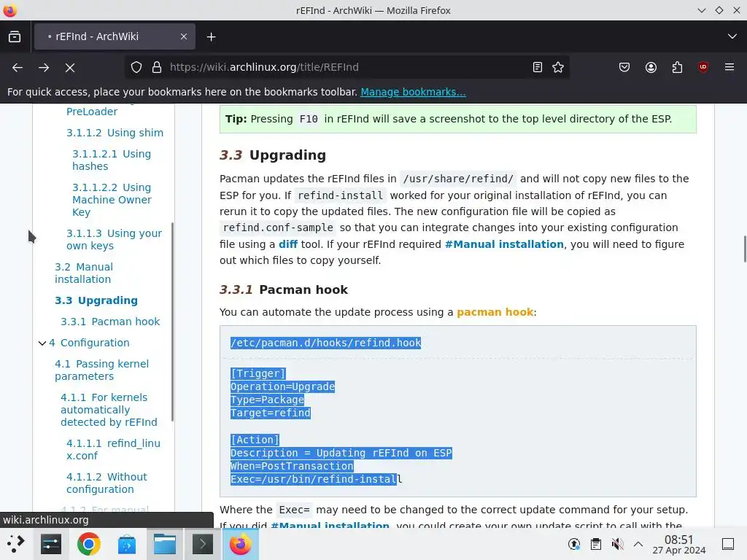Bookmark this page with star icon
Image resolution: width=747 pixels, height=560 pixels.
pyautogui.click(x=558, y=68)
